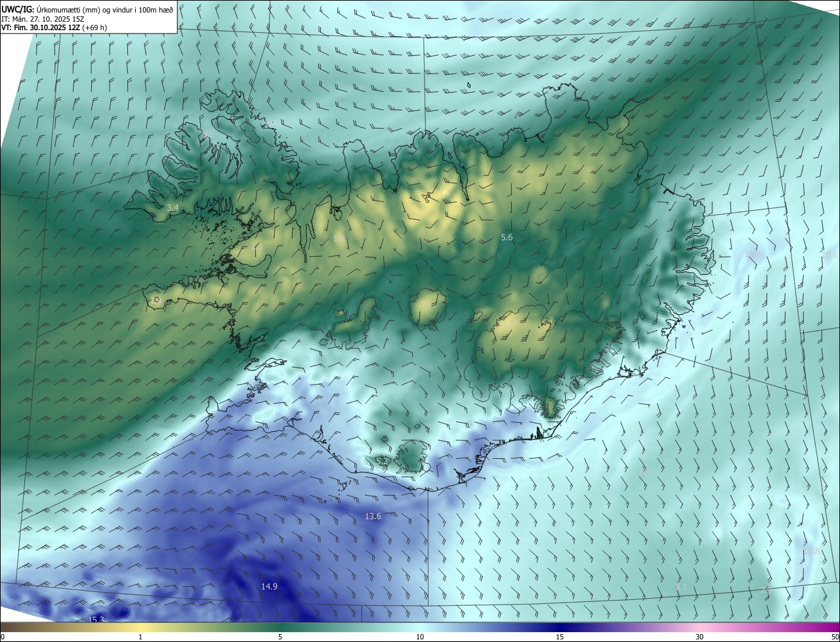Image resolution: width=840 pixels, height=642 pixels.
Task: Click the valid time line 'VT: Fim. 30.10.2025 12Z (+69 h)'
Action: point(54,28)
